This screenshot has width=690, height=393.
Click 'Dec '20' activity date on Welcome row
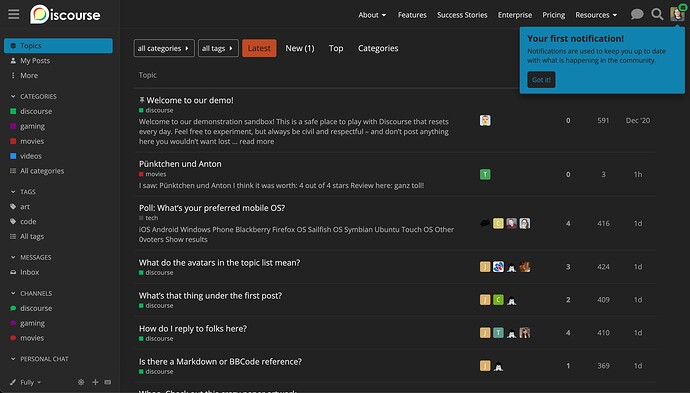coord(638,120)
